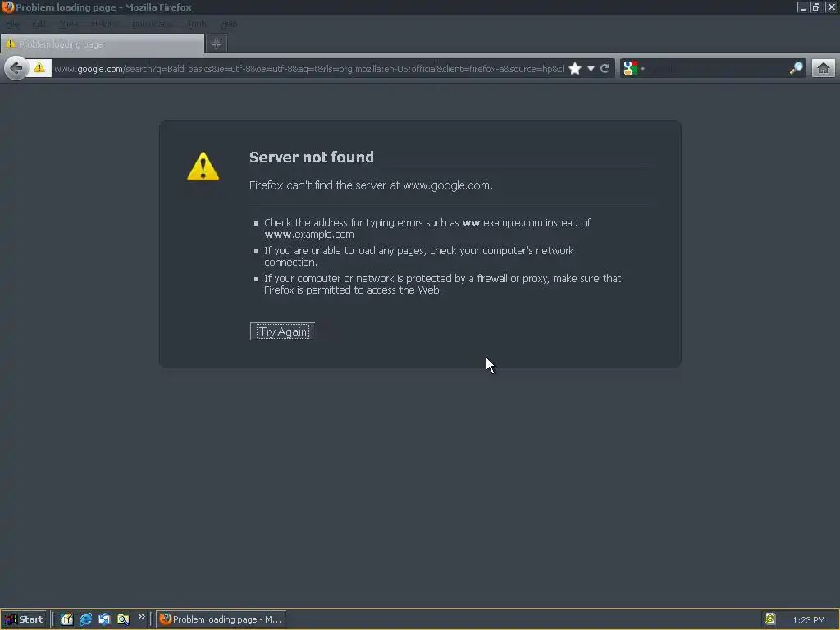Close the Firefox window
Image resolution: width=840 pixels, height=630 pixels.
click(x=831, y=7)
